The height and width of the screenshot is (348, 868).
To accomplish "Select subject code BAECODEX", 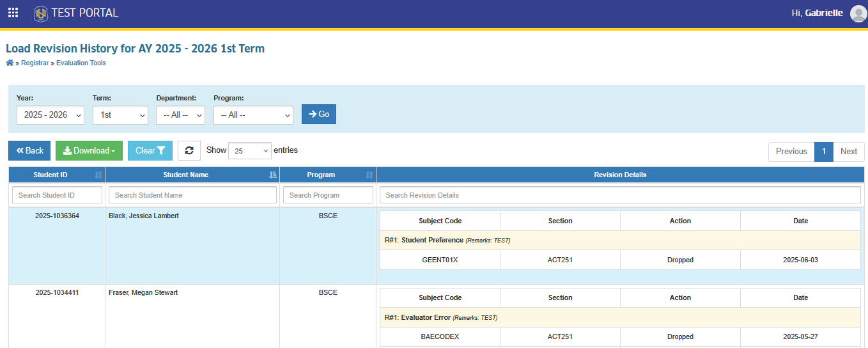I will (440, 336).
